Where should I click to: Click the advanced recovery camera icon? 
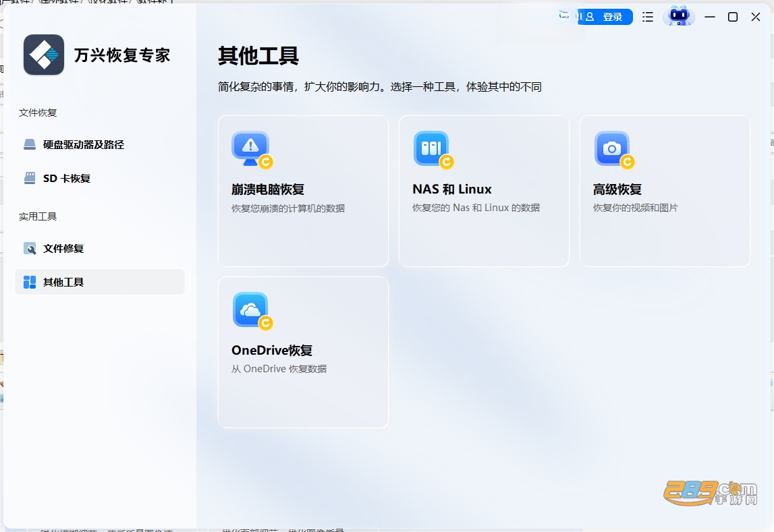click(x=613, y=150)
